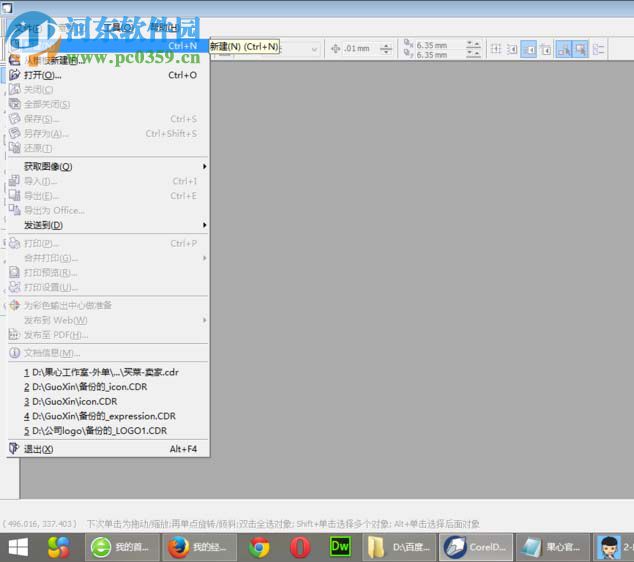
Task: Switch to 360 browser 我的首... taskbar button
Action: tap(122, 547)
